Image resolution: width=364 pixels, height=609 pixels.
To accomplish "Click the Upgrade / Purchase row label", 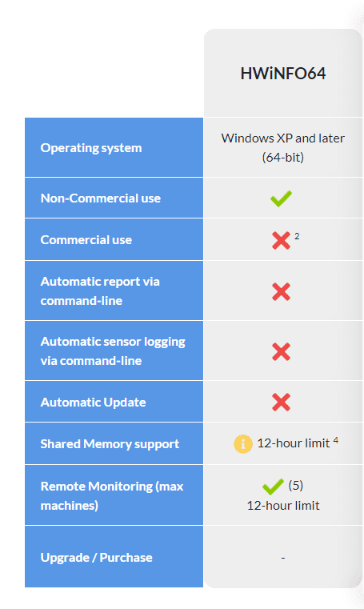I will (96, 558).
